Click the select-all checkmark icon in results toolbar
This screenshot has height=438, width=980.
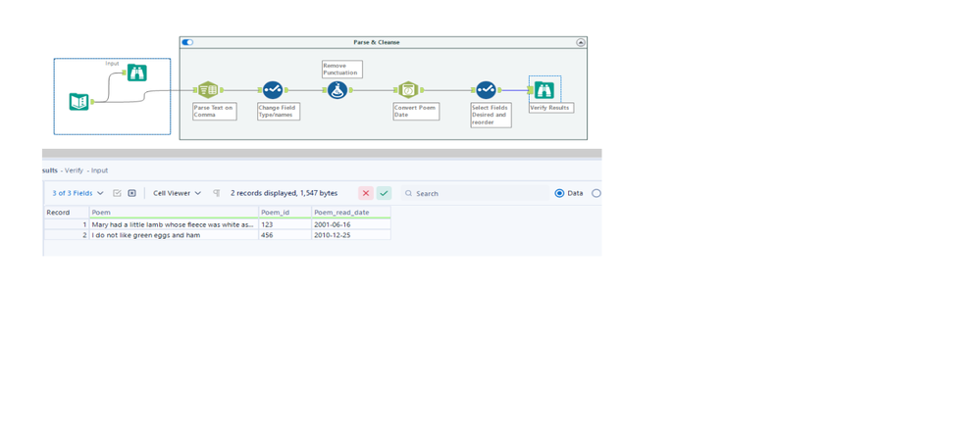(117, 193)
